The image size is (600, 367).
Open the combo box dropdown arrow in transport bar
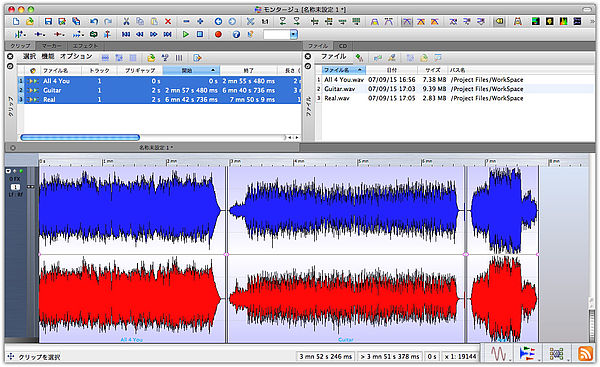pyautogui.click(x=293, y=34)
